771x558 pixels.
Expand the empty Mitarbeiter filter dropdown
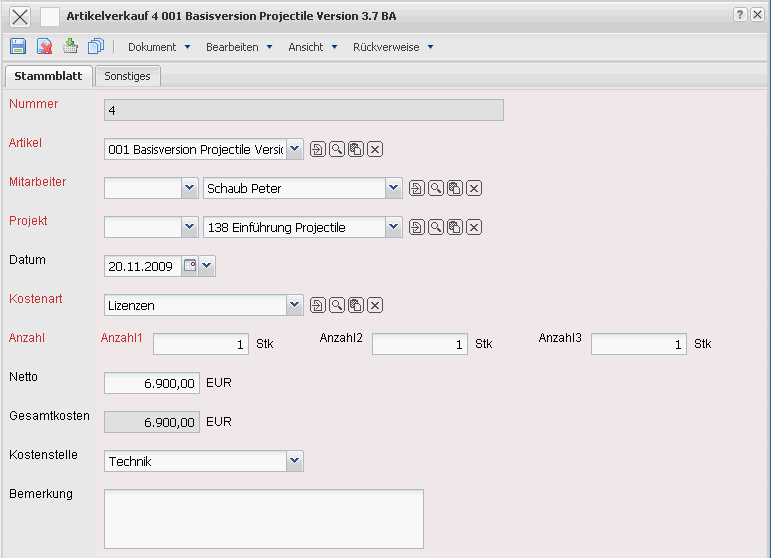coord(190,188)
